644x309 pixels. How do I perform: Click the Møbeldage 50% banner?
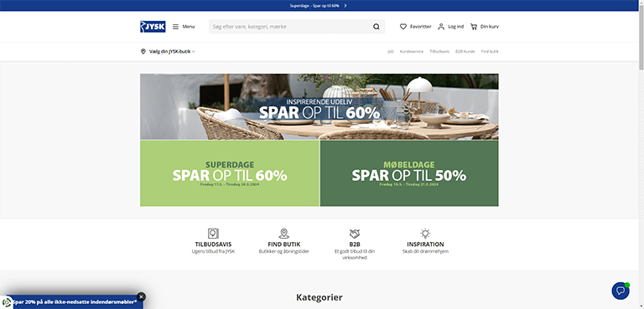click(x=409, y=173)
